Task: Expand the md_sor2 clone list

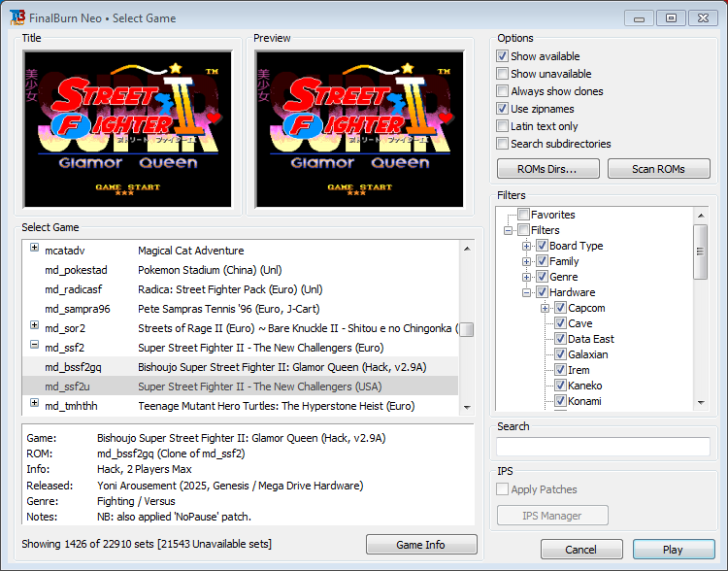Action: (x=34, y=324)
